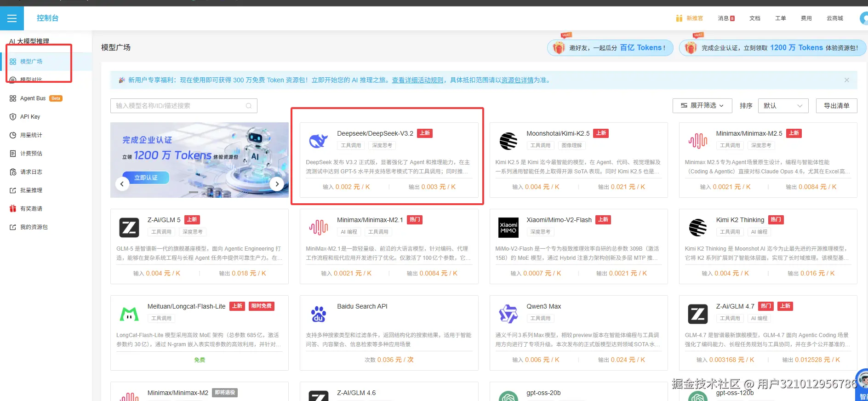Click the Agent Bus sidebar icon
The width and height of the screenshot is (868, 401).
click(13, 98)
